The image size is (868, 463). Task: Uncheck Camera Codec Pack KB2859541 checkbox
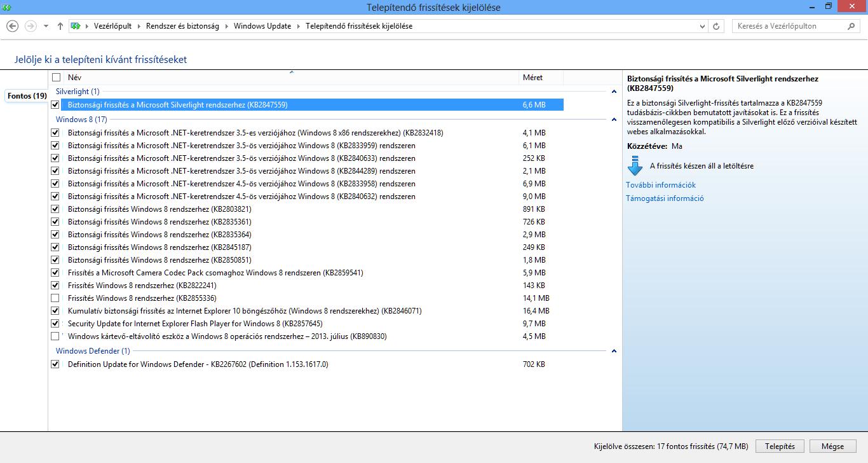tap(55, 273)
